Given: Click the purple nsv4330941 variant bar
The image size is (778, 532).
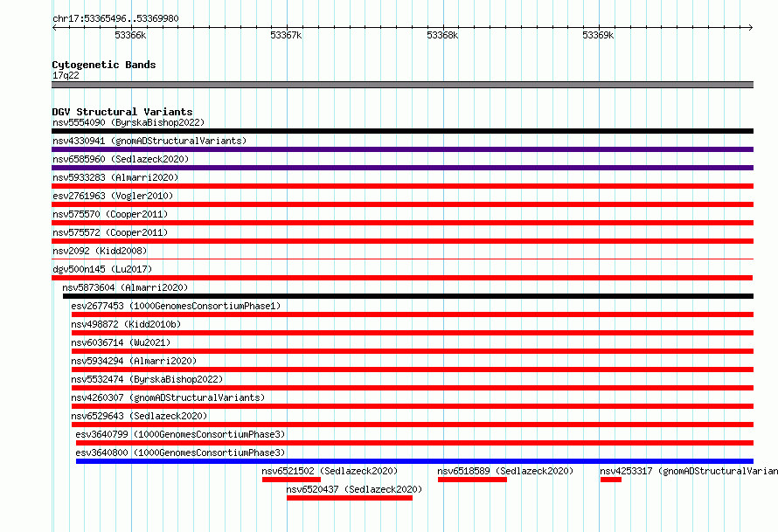Looking at the screenshot, I should (x=402, y=149).
